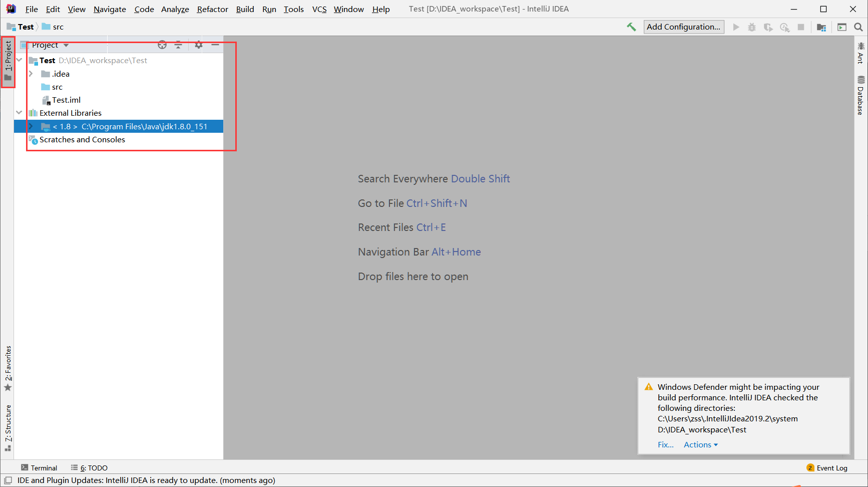Open the Help menu

click(x=381, y=9)
